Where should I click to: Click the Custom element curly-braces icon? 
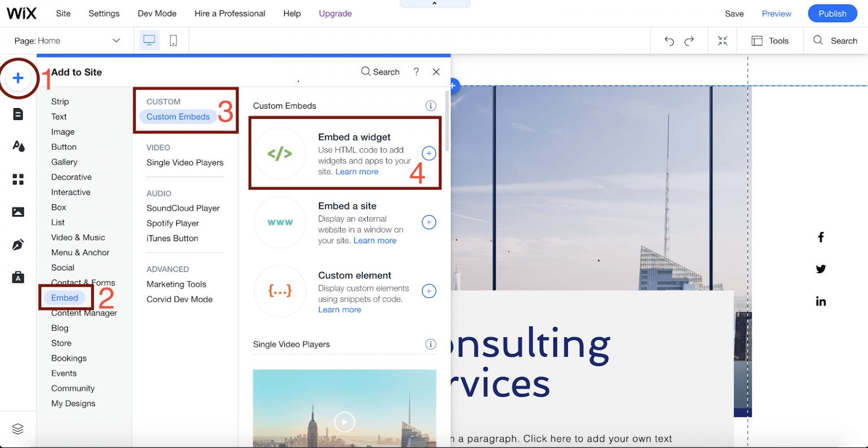tap(280, 291)
